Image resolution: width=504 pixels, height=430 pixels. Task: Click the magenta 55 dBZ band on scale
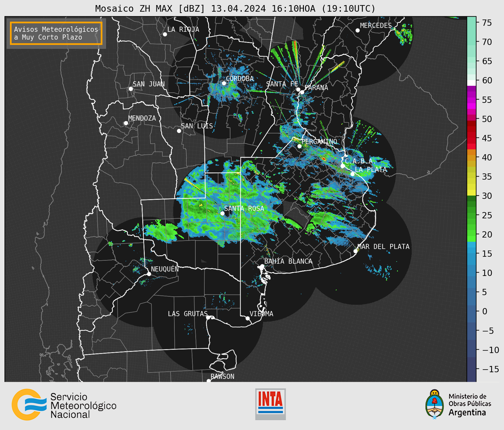point(471,100)
